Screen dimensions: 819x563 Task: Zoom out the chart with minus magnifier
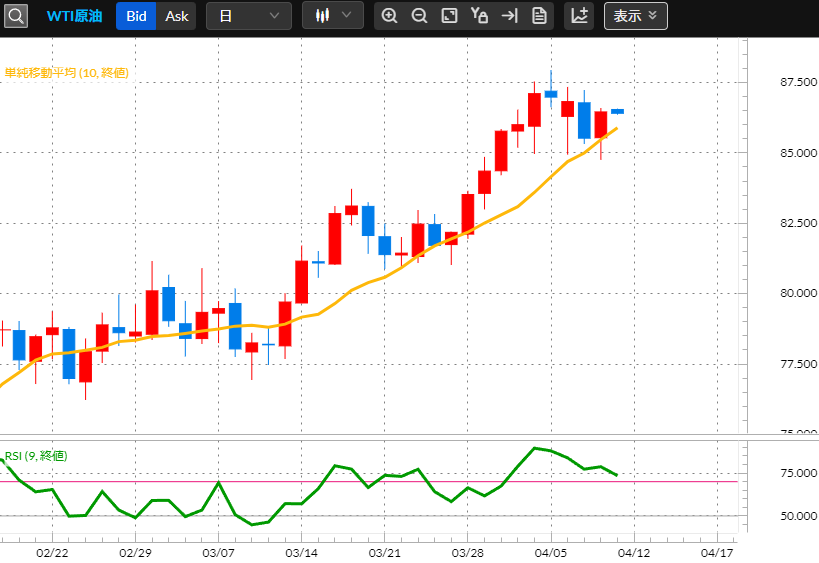(419, 16)
